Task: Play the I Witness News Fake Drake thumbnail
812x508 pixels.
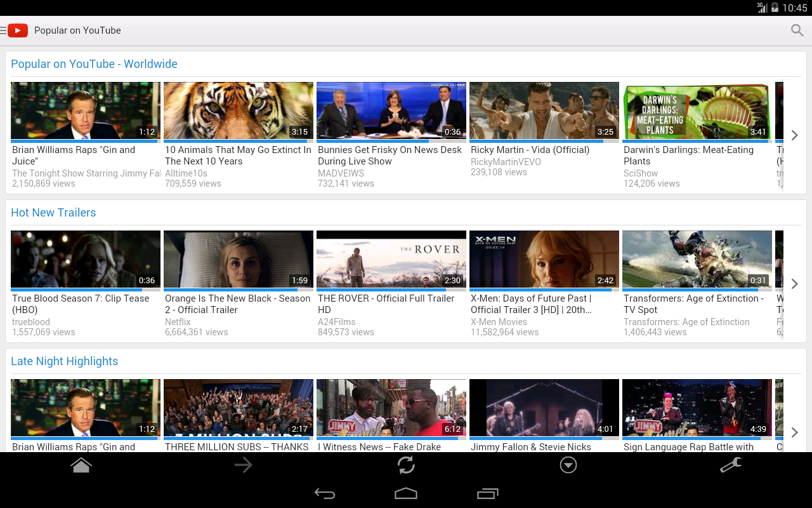Action: (x=391, y=408)
